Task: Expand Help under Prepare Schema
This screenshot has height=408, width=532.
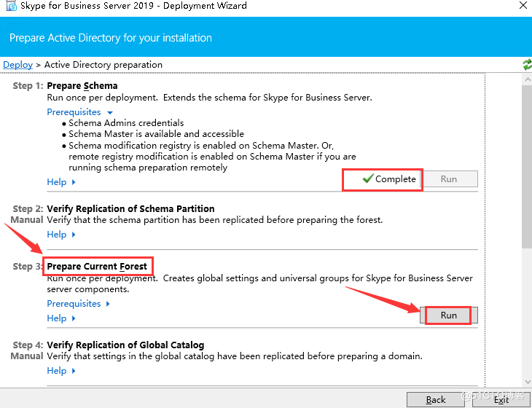Action: (61, 182)
